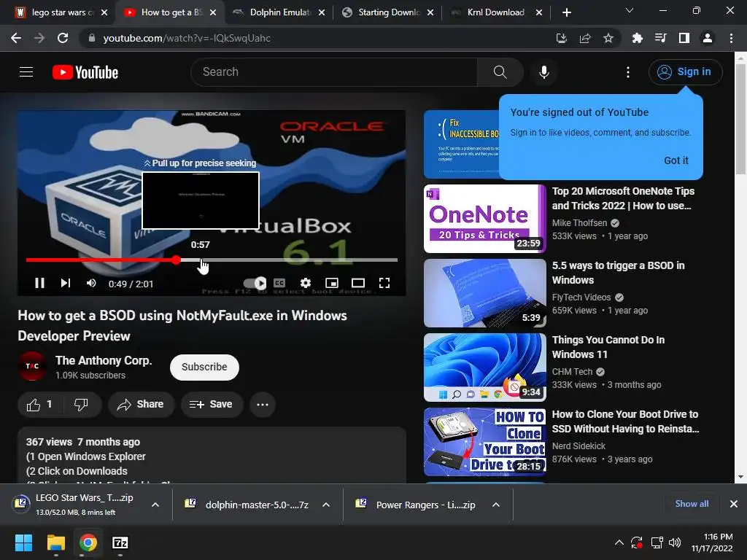Open Chrome profile icon
The height and width of the screenshot is (560, 747).
(x=708, y=38)
